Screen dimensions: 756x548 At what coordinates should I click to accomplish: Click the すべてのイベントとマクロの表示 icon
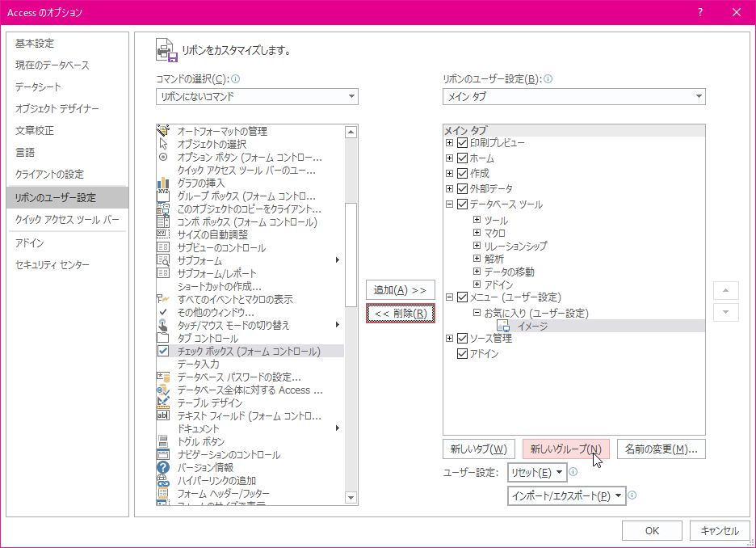(x=163, y=299)
